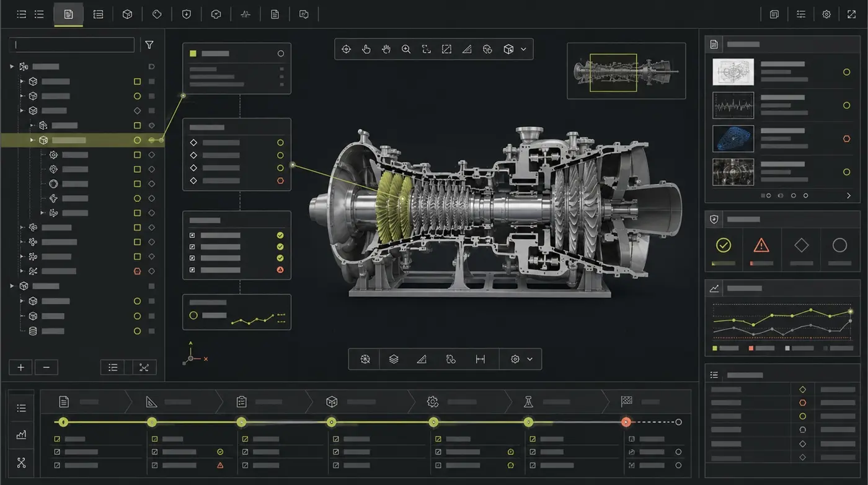Collapse the topmost root node arrow in tree
Screen dimensions: 868x485
12,66
